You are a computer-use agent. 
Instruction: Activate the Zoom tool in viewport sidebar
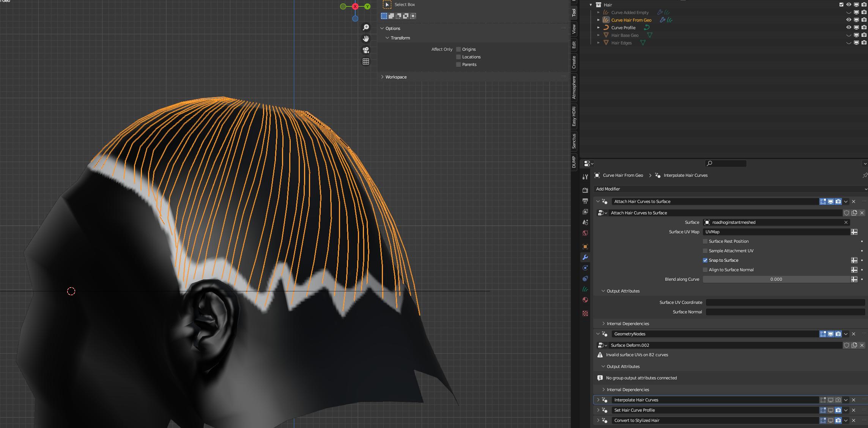[x=365, y=27]
